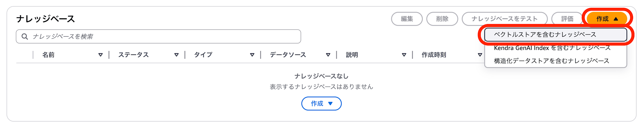
Task: Sort by ステータス column arrow
Action: tap(176, 55)
